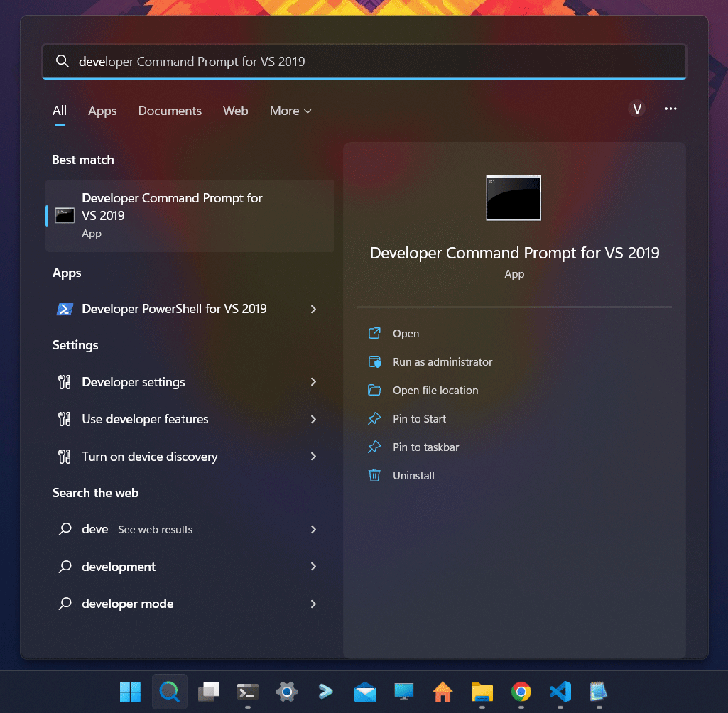Click the Developer settings tools icon
Image resolution: width=728 pixels, height=713 pixels.
click(x=65, y=382)
